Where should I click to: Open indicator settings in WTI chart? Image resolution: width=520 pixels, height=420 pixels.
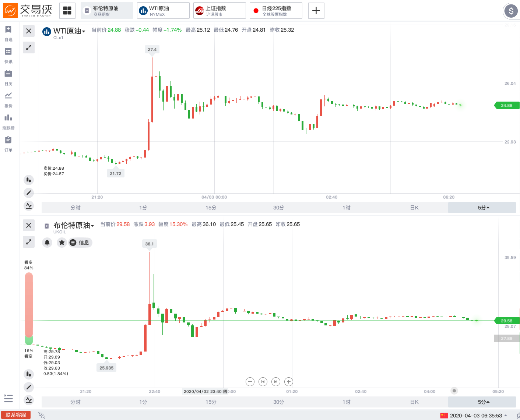point(29,205)
